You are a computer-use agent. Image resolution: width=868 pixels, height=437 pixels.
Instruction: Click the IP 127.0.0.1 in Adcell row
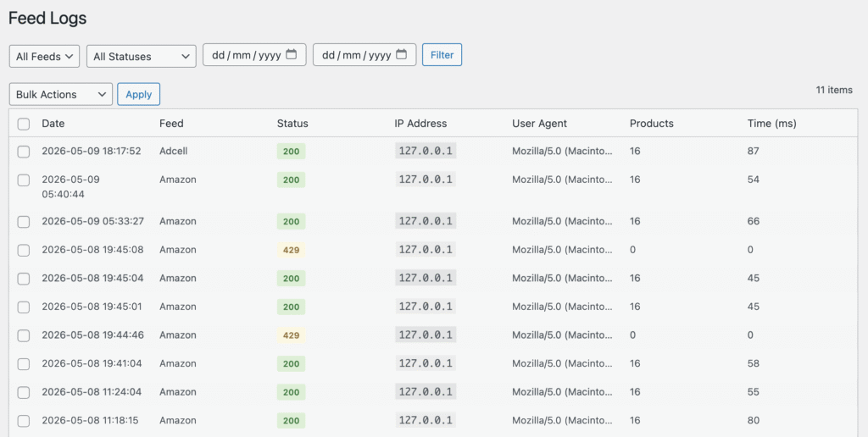426,151
